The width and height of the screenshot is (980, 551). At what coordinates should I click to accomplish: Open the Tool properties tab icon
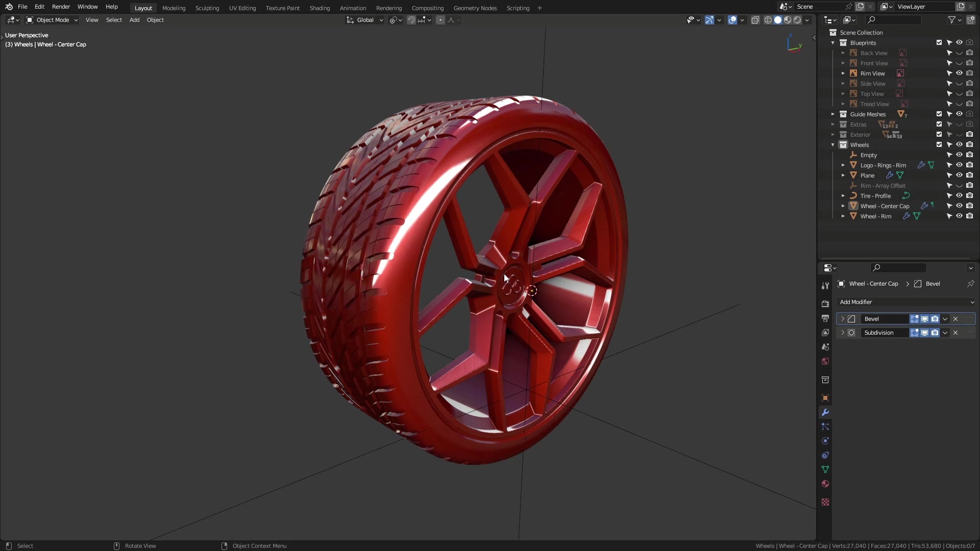tap(825, 286)
